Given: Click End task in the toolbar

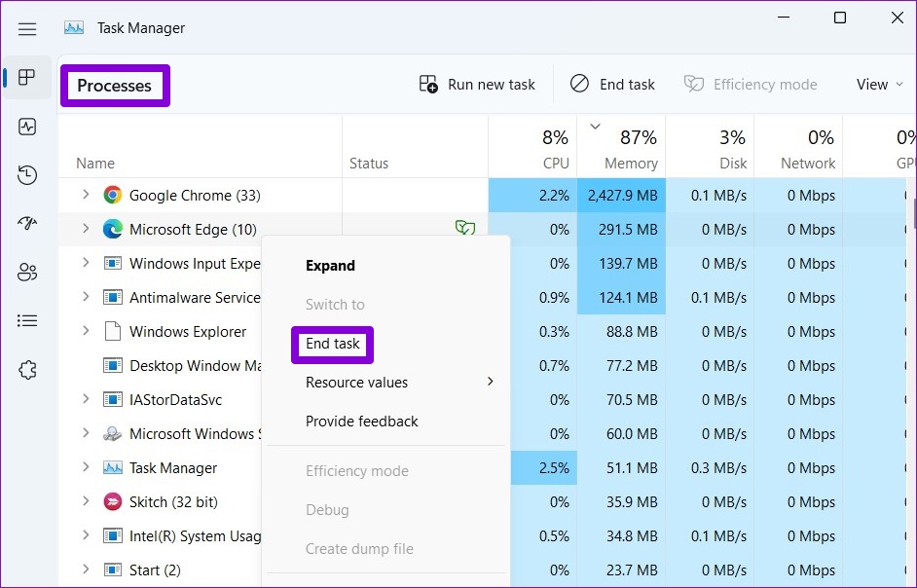Looking at the screenshot, I should 612,85.
